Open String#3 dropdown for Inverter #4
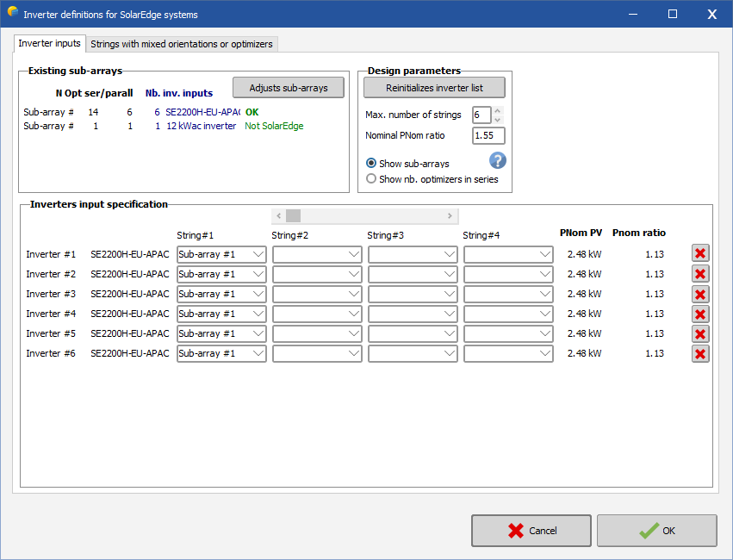 [413, 314]
